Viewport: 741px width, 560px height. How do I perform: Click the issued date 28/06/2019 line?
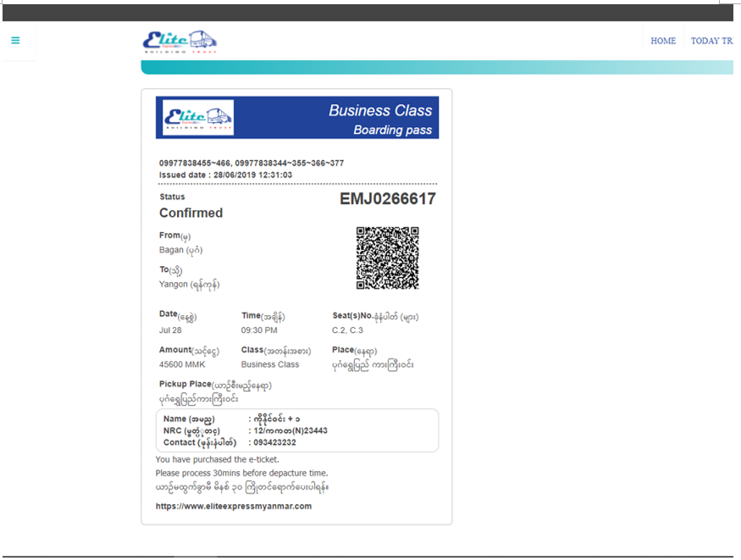(226, 175)
